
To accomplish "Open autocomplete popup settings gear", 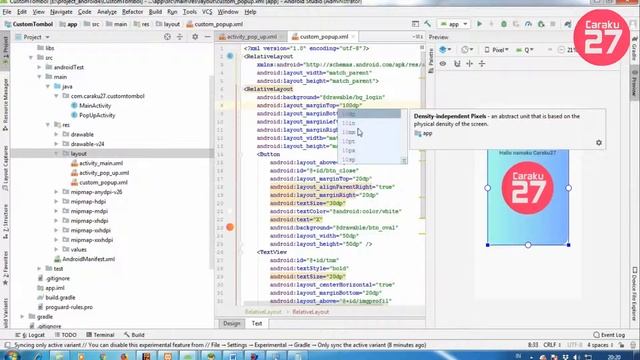I will (x=599, y=142).
